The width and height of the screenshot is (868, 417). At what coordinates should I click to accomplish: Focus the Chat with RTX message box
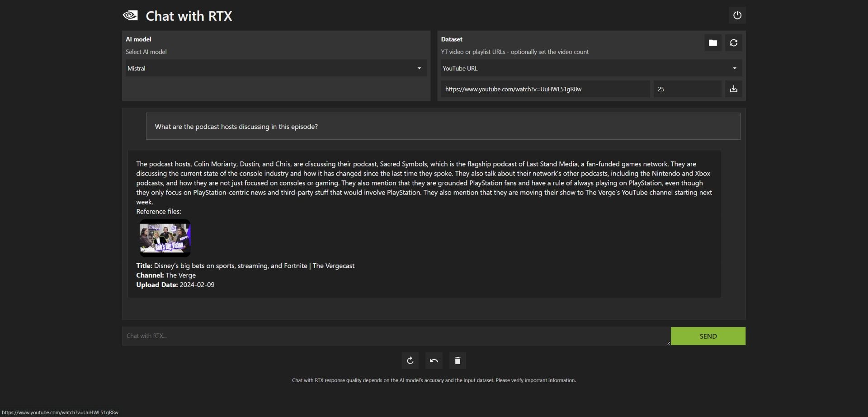tap(396, 336)
